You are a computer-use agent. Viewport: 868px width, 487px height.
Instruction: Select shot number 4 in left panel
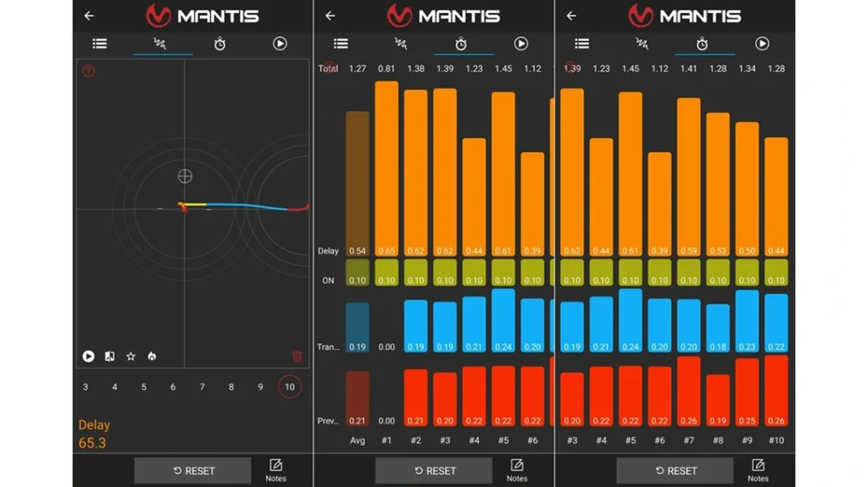114,387
